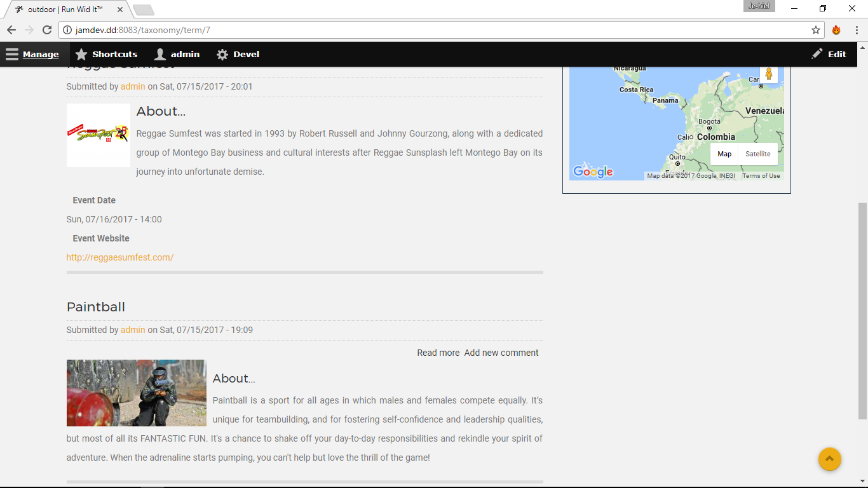Viewport: 868px width, 488px height.
Task: Click the Reggae Sumfest logo thumbnail
Action: coord(98,135)
